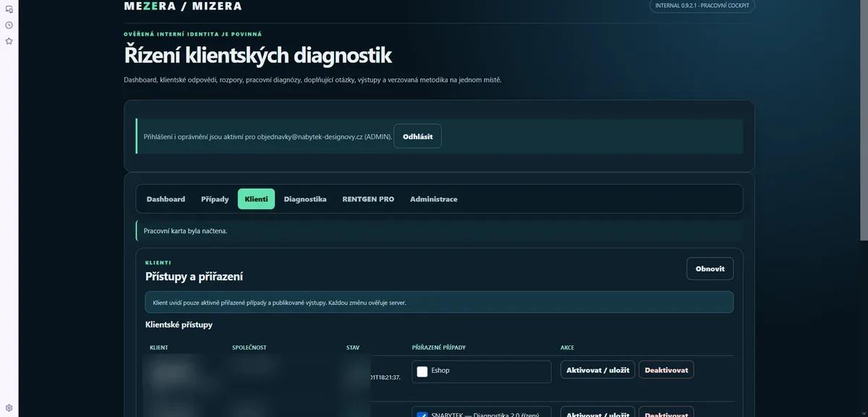The height and width of the screenshot is (417, 868).
Task: Click the PŘIŘAZENÉ PŘÍPADY column header
Action: tap(439, 347)
